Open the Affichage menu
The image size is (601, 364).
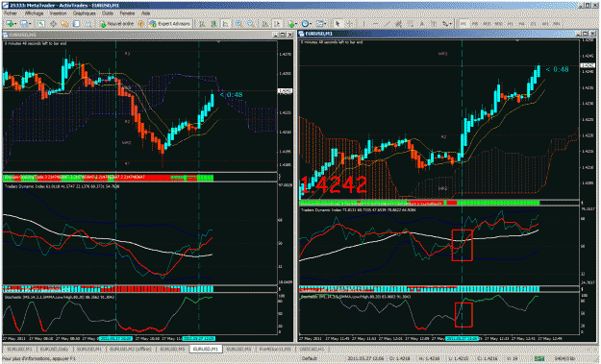[x=34, y=13]
